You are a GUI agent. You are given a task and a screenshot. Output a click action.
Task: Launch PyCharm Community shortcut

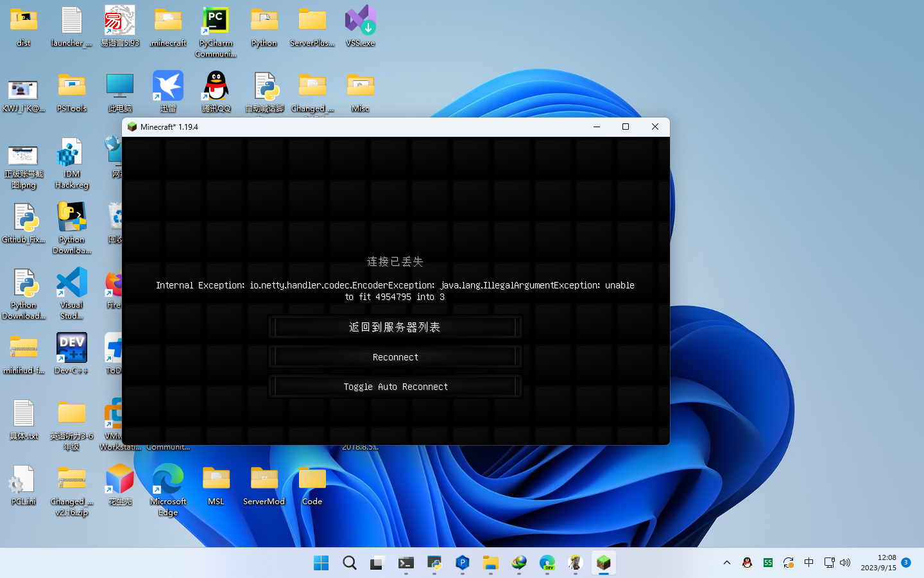[216, 32]
